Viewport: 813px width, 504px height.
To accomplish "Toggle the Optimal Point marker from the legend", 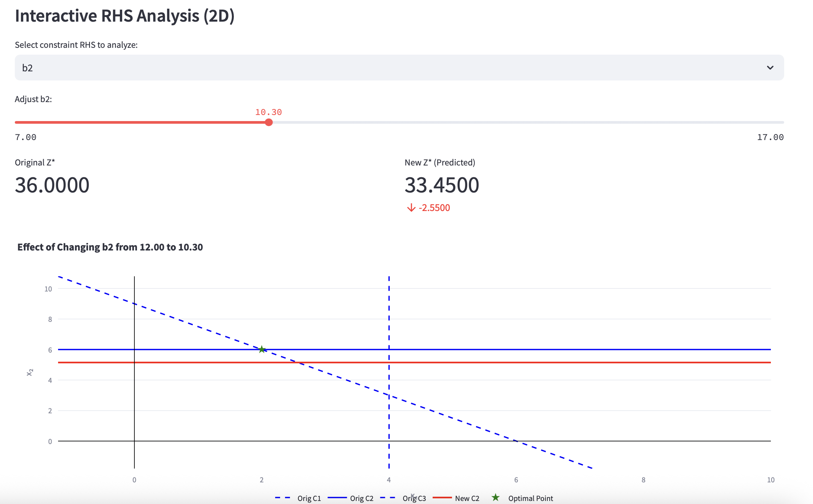I will point(495,498).
